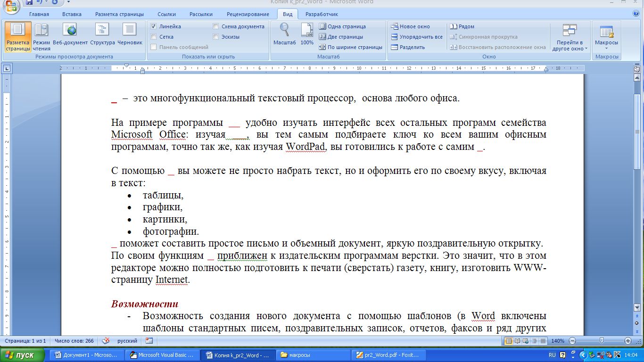This screenshot has height=362, width=644.
Task: Choose Одна страница zoom option
Action: pyautogui.click(x=343, y=26)
